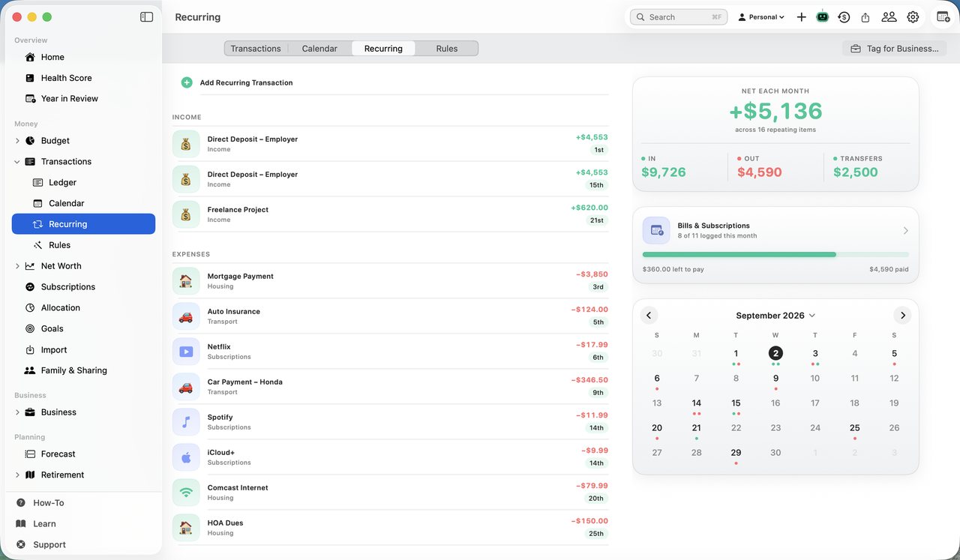Expand the Budget sidebar chevron
Viewport: 960px width, 560px height.
pyautogui.click(x=17, y=140)
